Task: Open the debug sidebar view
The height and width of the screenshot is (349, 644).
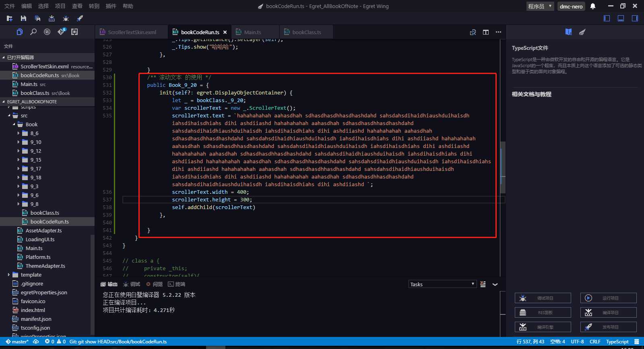Action: 47,32
